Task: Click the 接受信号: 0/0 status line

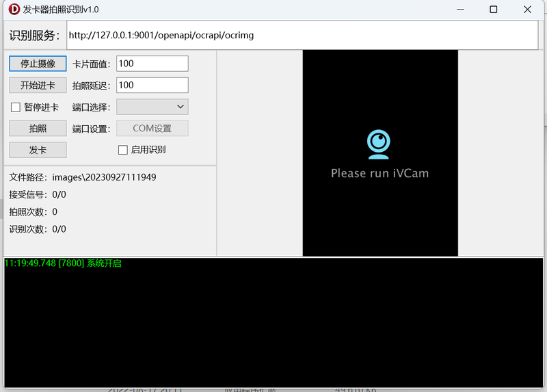Action: pyautogui.click(x=38, y=194)
